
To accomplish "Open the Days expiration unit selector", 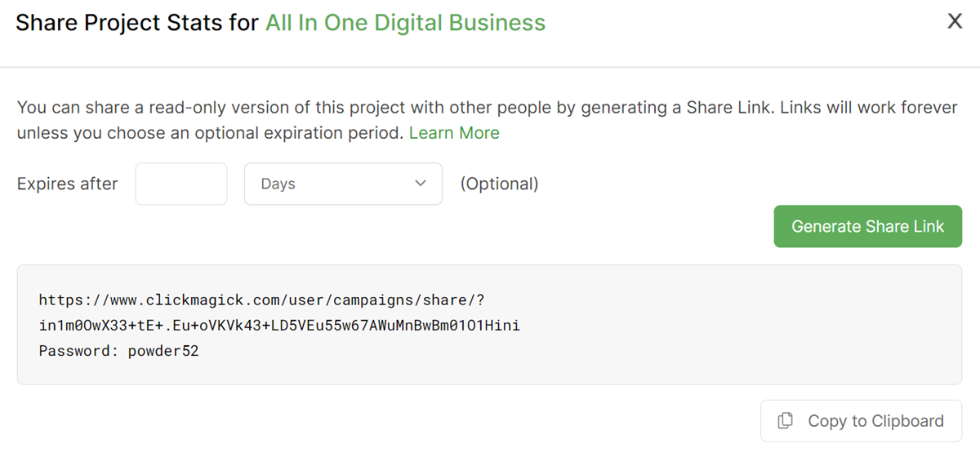I will pyautogui.click(x=343, y=184).
